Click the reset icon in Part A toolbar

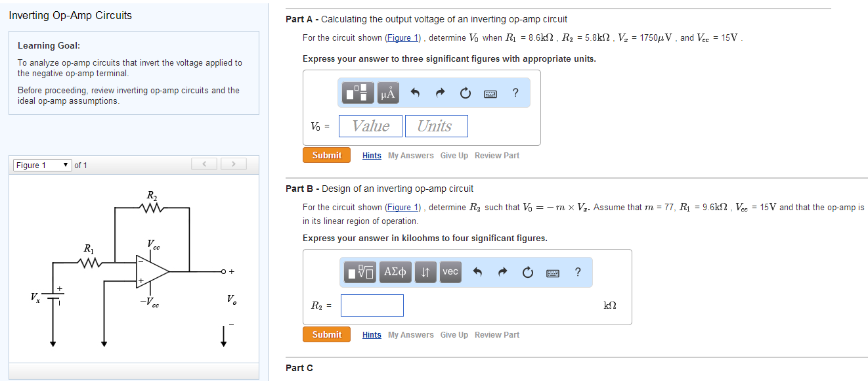(465, 93)
